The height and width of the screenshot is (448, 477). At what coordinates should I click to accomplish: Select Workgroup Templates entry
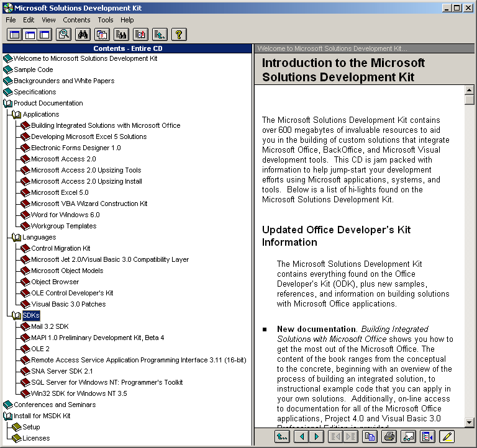63,226
